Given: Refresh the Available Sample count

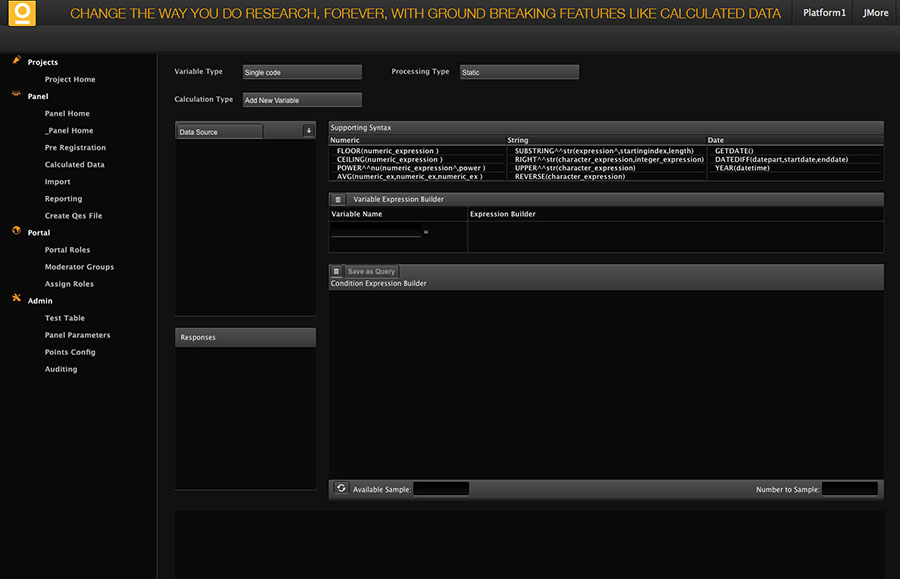Looking at the screenshot, I should tap(341, 488).
